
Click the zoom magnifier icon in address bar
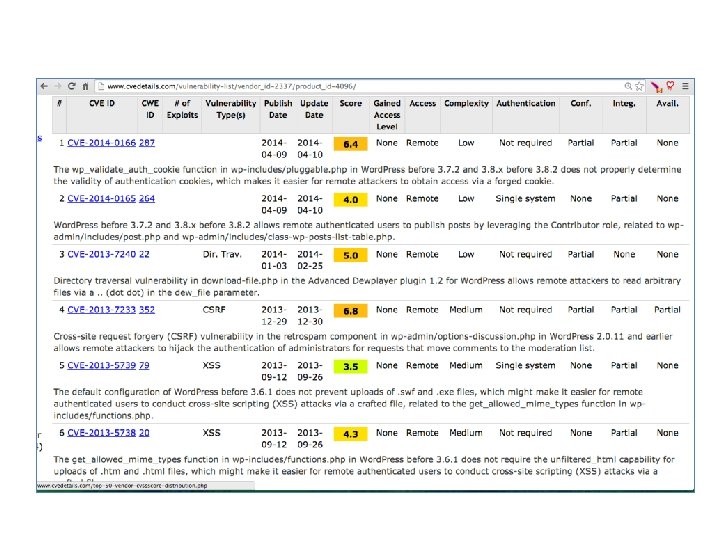628,86
